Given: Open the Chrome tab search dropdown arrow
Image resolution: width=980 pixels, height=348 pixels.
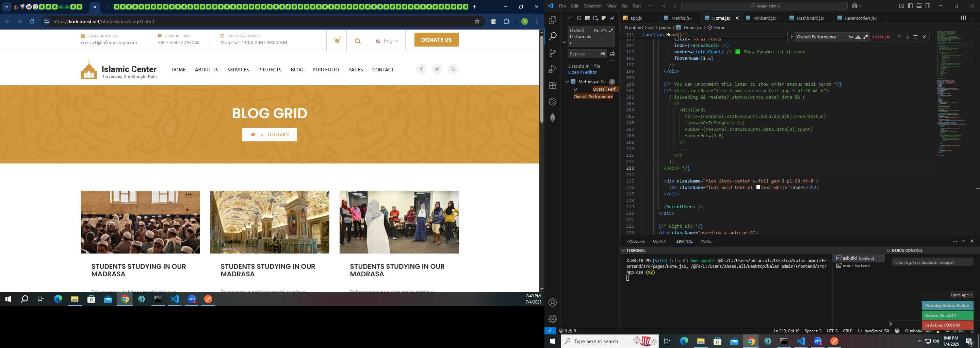Looking at the screenshot, I should coord(6,7).
